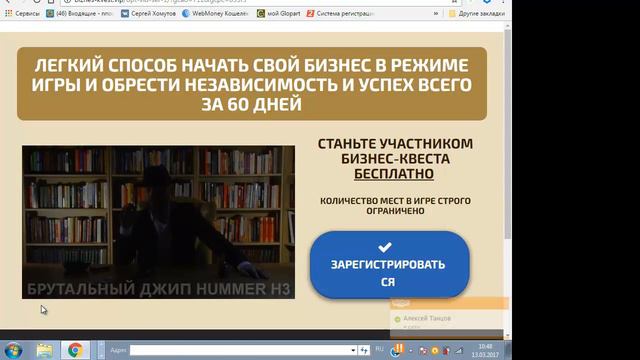Open the taskbar clock showing 10:48
The image size is (640, 360).
point(485,351)
